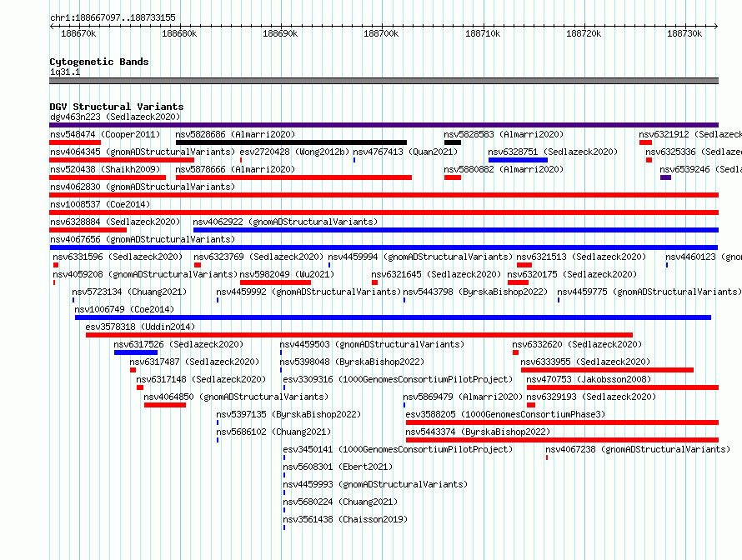Click the nsv5828583 (Almarri2020) label

504,134
